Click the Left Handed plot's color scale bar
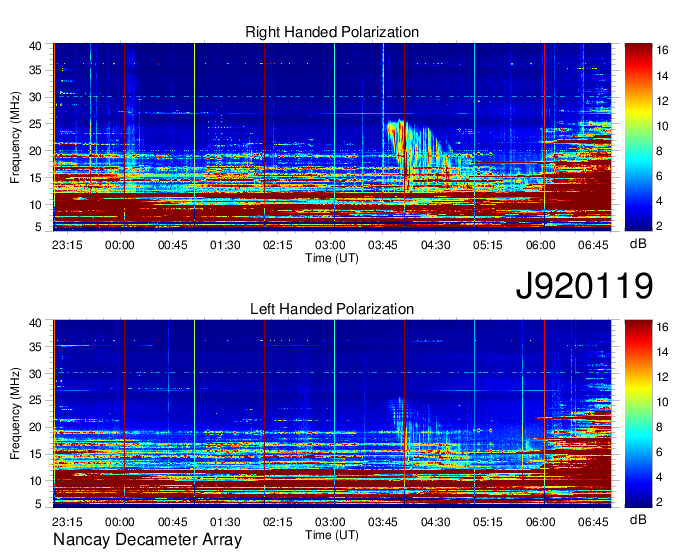The height and width of the screenshot is (552, 680). click(638, 414)
